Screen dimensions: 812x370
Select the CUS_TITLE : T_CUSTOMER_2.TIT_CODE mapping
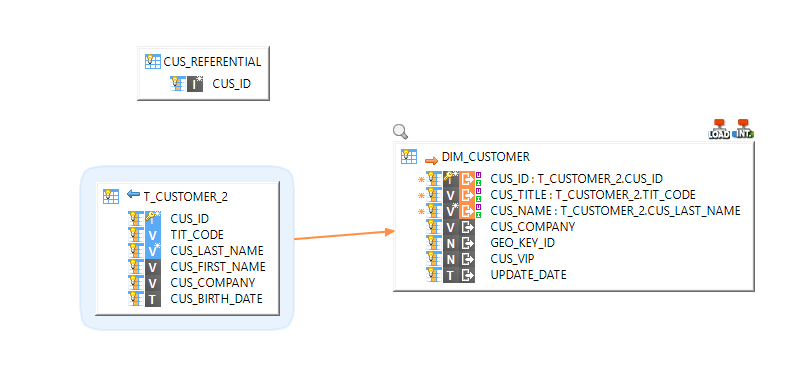[x=593, y=195]
